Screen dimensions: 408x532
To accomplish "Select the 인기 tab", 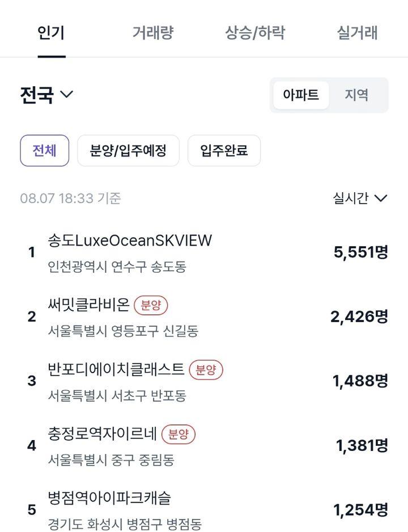I will (51, 33).
